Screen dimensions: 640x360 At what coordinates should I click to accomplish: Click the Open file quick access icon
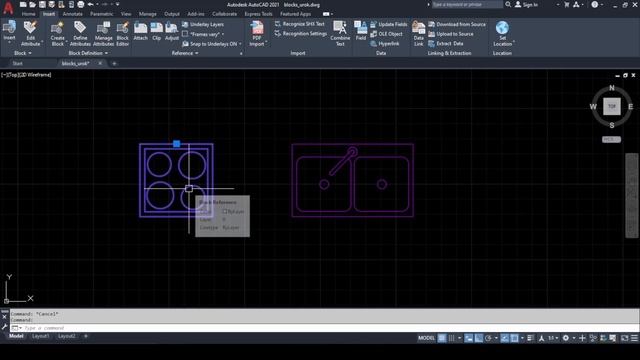point(32,4)
